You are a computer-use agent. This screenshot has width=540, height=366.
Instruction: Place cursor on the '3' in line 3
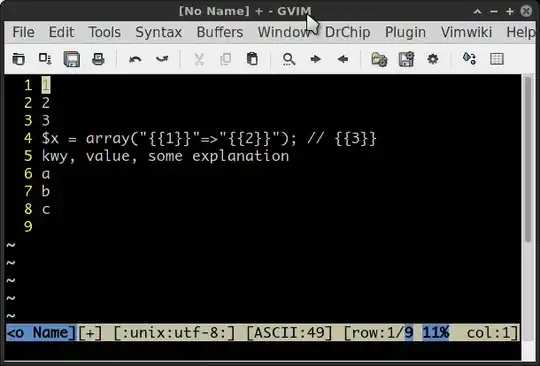[46, 121]
